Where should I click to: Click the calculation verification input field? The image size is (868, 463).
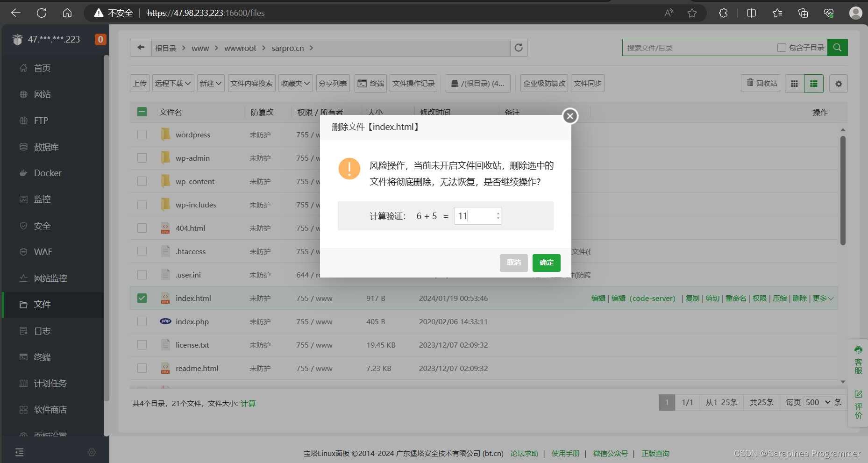coord(475,216)
